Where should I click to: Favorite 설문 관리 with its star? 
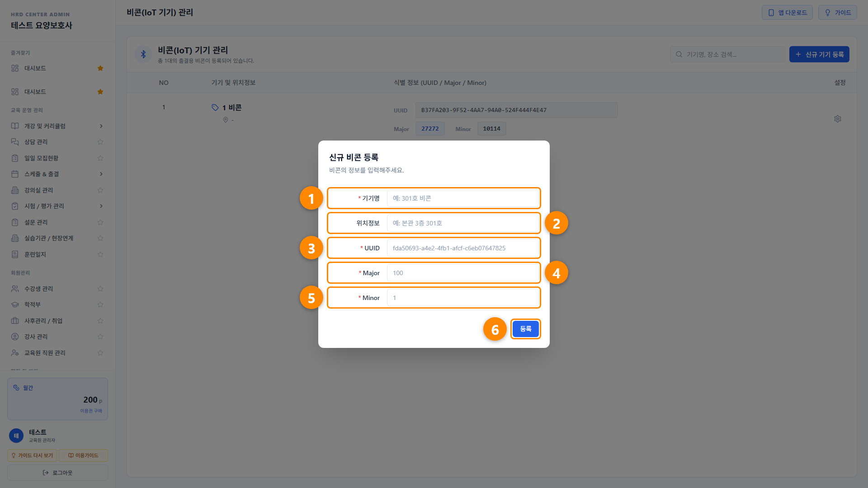coord(100,222)
